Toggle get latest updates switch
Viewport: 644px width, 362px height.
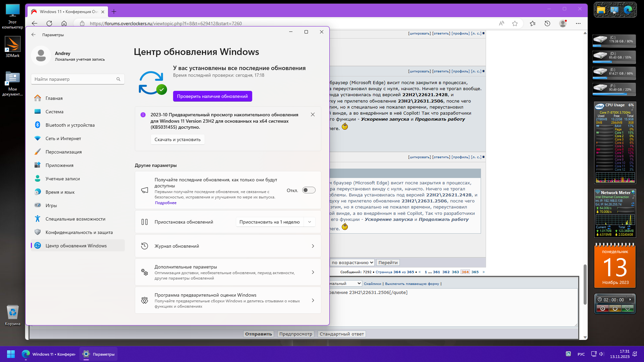(309, 190)
